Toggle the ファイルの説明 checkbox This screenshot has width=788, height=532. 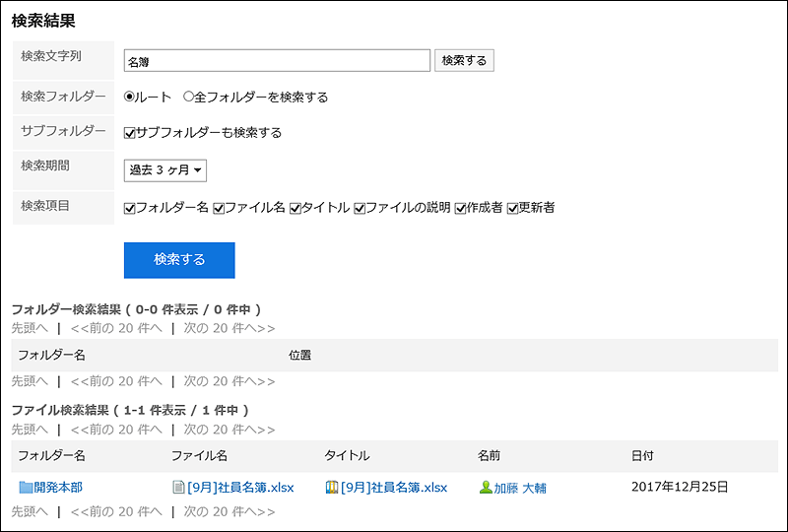360,208
